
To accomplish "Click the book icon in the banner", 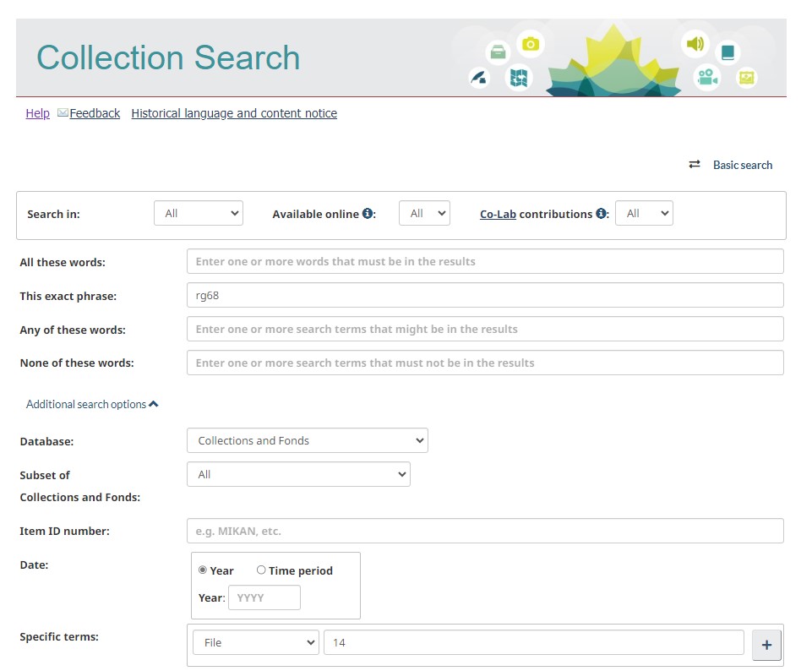I will (728, 52).
